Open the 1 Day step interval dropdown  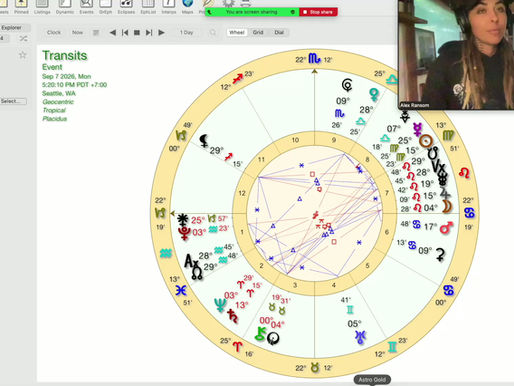pos(186,32)
